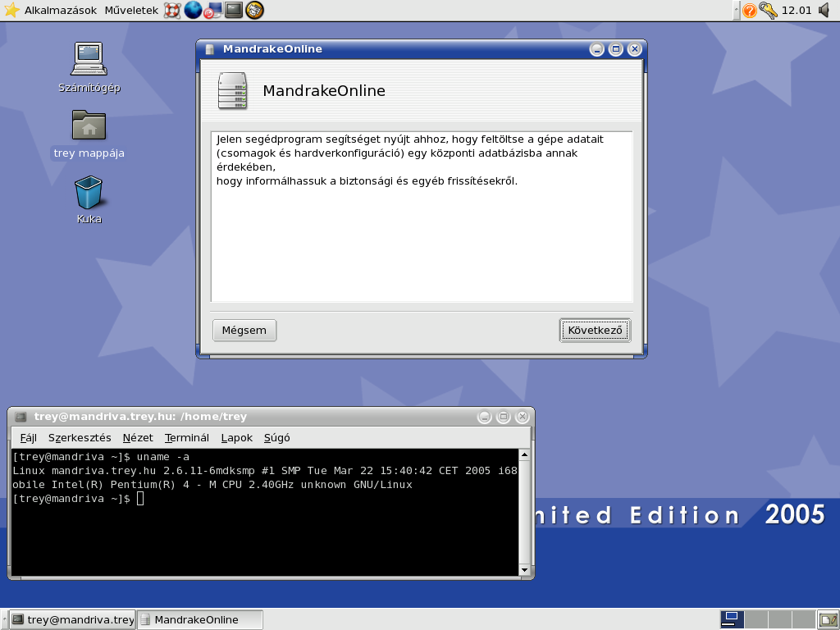Select the trey mappája home folder

(x=89, y=135)
